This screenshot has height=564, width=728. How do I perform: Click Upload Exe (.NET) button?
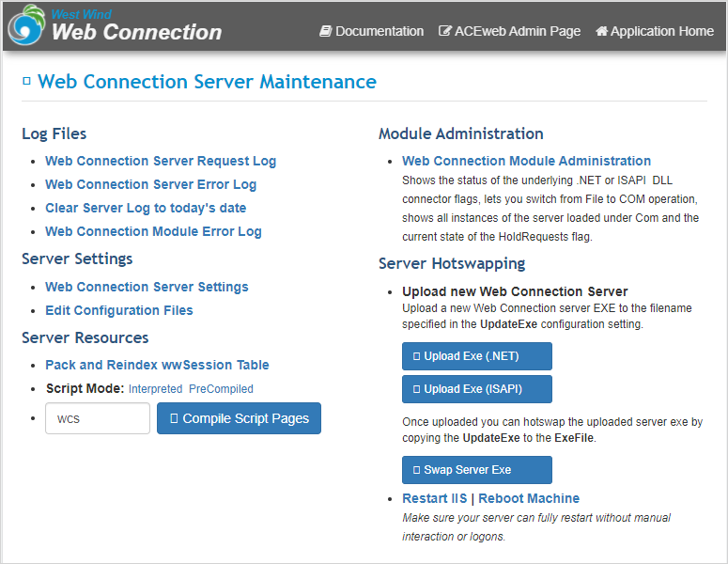coord(477,356)
